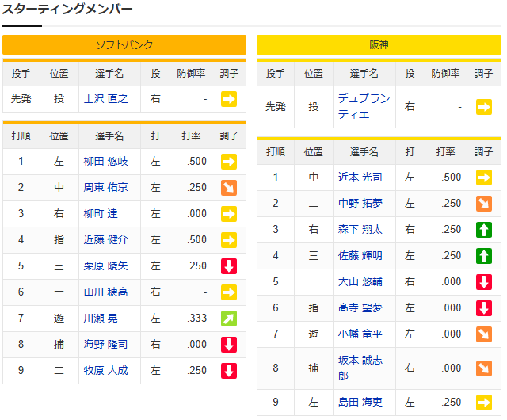
Task: Click the 阪神 team header
Action: pos(379,44)
